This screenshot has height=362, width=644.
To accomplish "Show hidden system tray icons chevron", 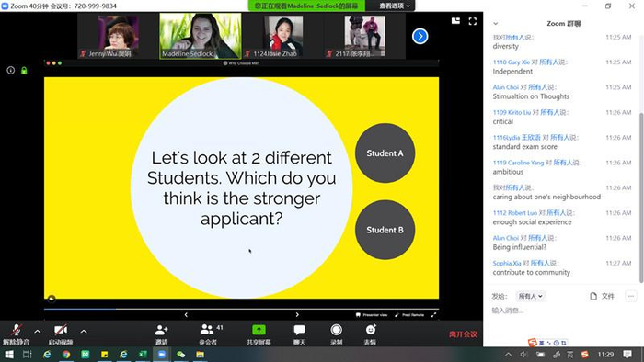I will click(508, 355).
